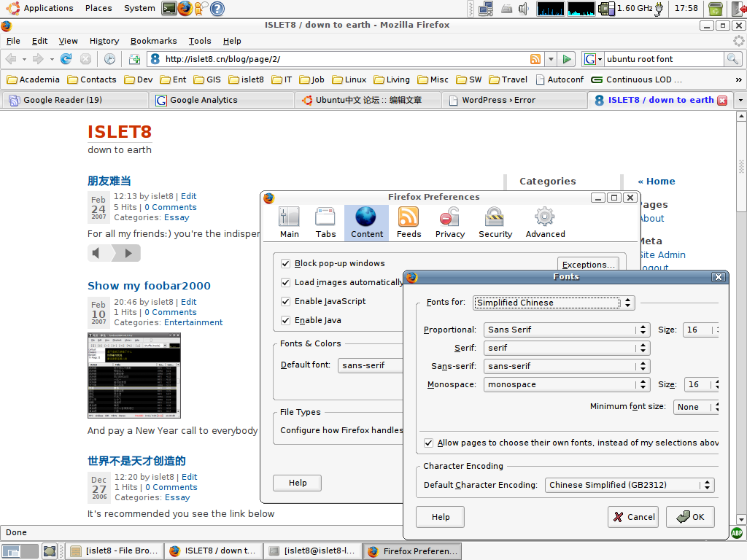Switch to the WordPress Error tab
The height and width of the screenshot is (560, 747).
click(514, 100)
